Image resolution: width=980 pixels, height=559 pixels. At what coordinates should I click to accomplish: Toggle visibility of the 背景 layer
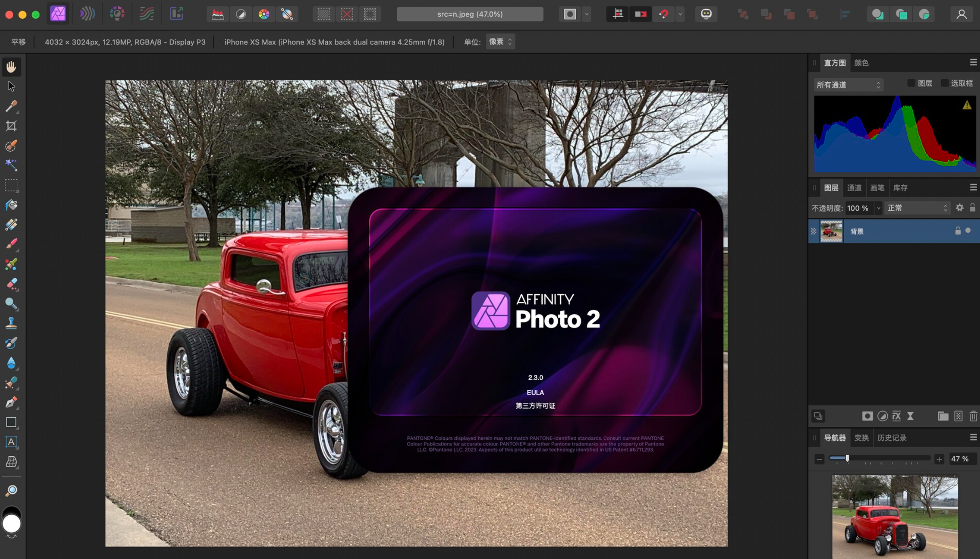(x=968, y=230)
